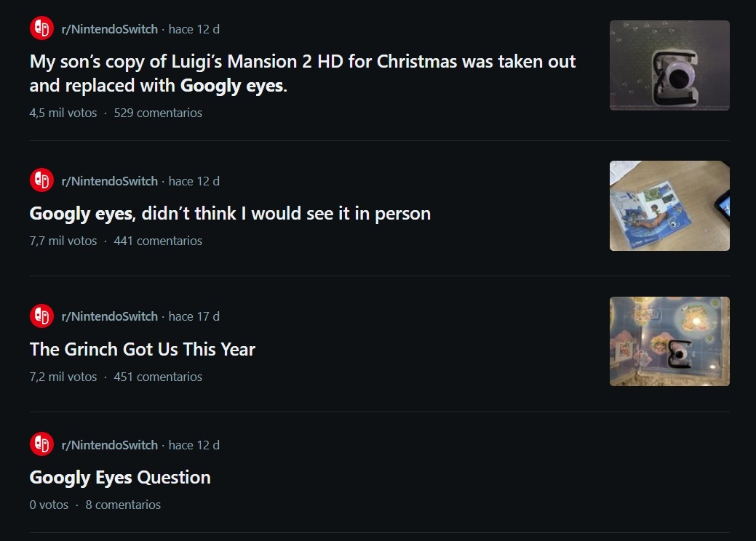Open "Googly eyes, didn't think I would see it" post
Screen dimensions: 756x541
click(x=230, y=214)
